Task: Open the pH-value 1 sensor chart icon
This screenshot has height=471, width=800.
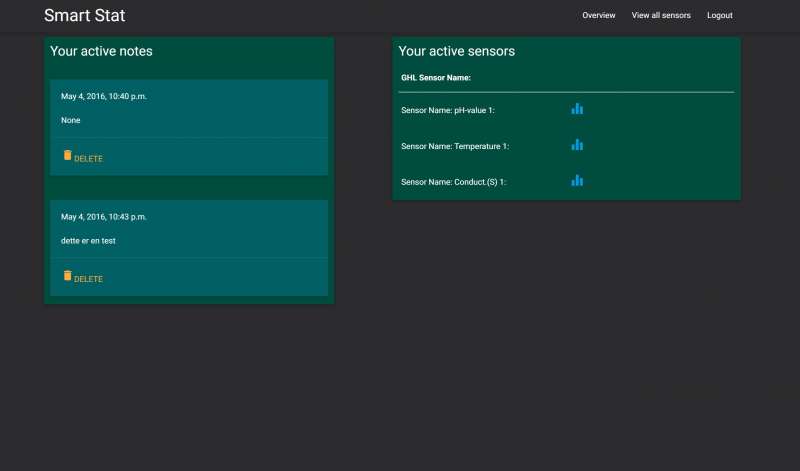Action: coord(577,109)
